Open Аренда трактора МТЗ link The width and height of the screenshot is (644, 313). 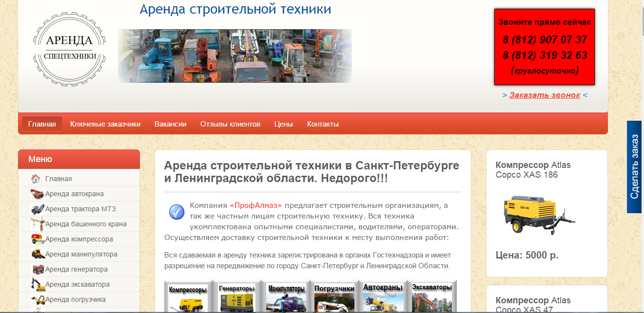[x=80, y=209]
